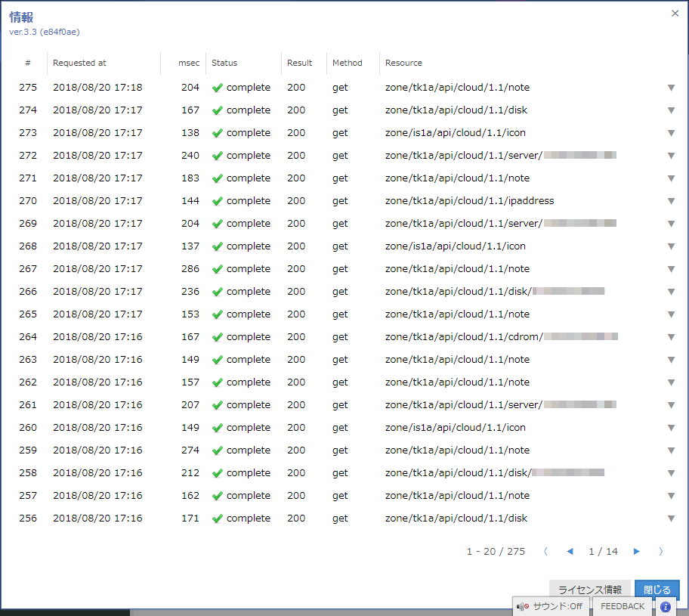
Task: Expand details for request 264 cdrom
Action: [x=671, y=337]
